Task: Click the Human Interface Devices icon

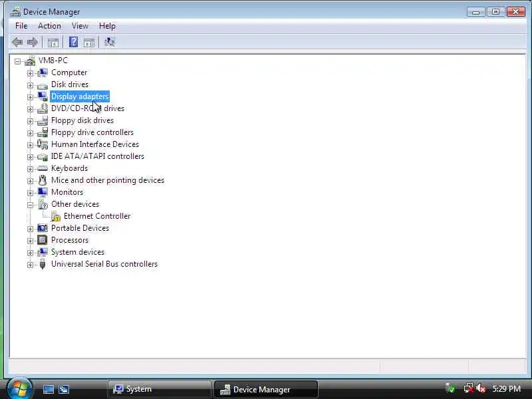Action: [x=43, y=144]
